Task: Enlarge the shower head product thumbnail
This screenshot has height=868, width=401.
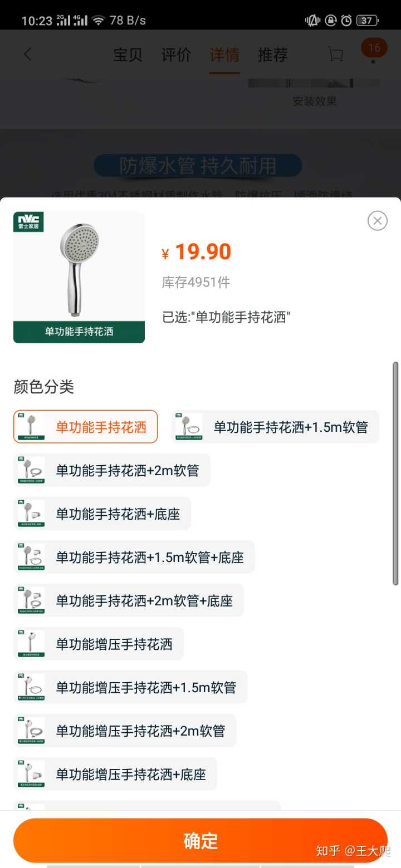Action: pos(79,277)
